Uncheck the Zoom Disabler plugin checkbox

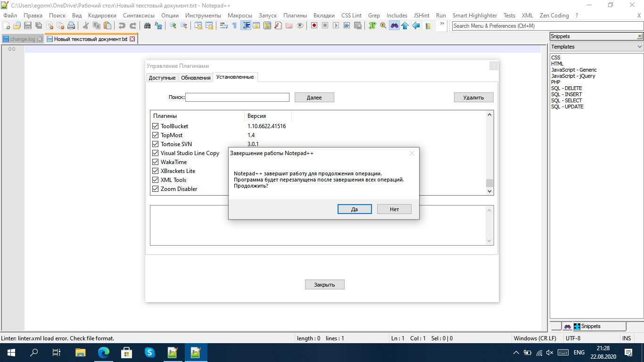pos(156,189)
